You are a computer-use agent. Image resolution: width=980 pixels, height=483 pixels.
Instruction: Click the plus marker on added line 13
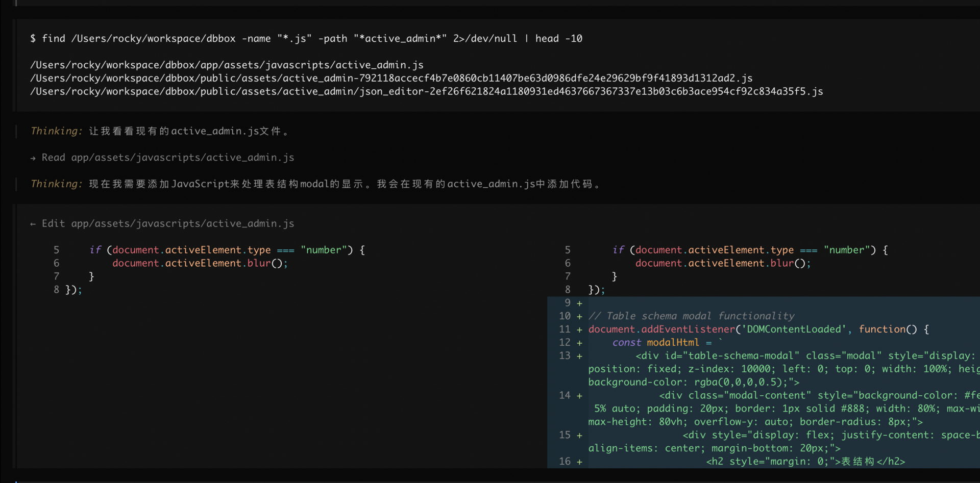pos(579,356)
